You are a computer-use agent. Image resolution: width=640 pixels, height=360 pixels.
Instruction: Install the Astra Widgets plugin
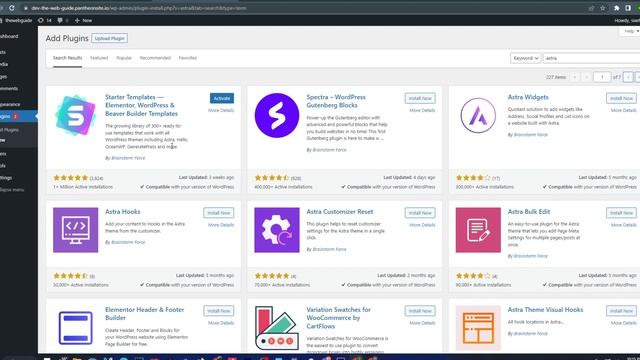621,98
